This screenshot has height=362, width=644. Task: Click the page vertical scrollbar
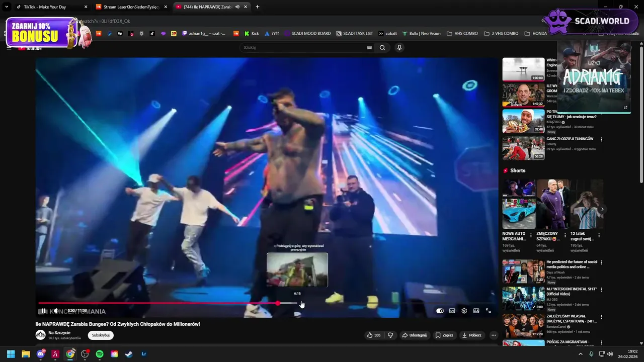(x=641, y=115)
